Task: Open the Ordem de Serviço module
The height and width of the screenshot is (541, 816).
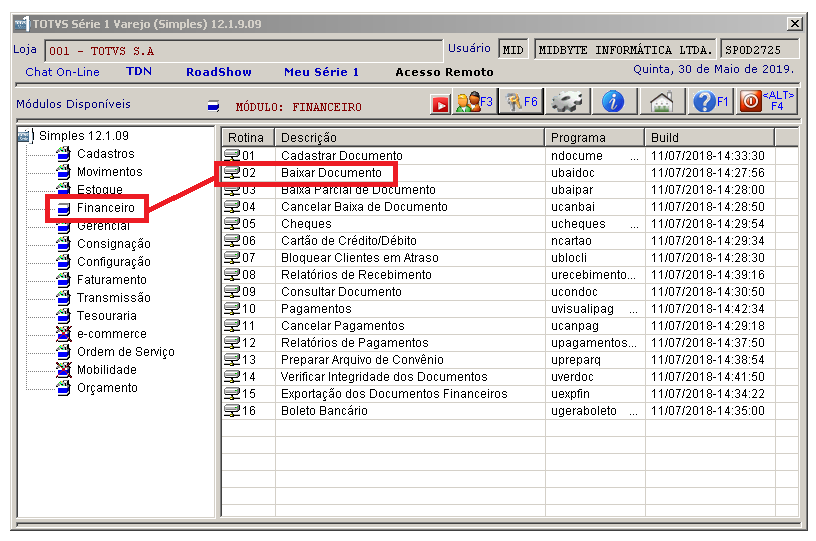Action: point(125,352)
